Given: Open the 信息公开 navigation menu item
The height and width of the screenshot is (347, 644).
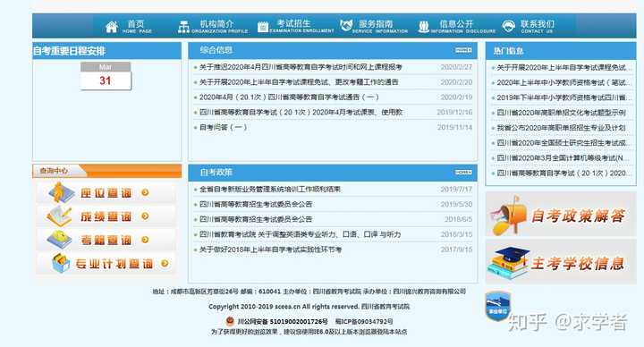Looking at the screenshot, I should (x=463, y=26).
